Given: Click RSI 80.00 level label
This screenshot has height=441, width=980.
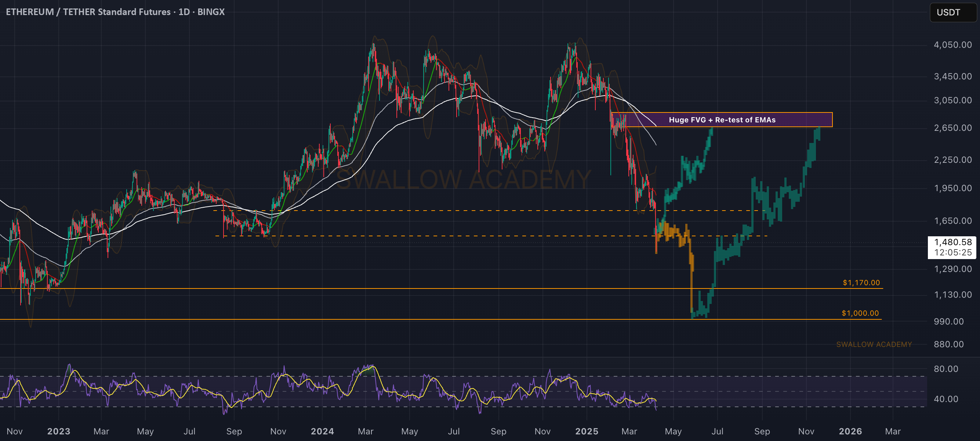Looking at the screenshot, I should [x=946, y=369].
